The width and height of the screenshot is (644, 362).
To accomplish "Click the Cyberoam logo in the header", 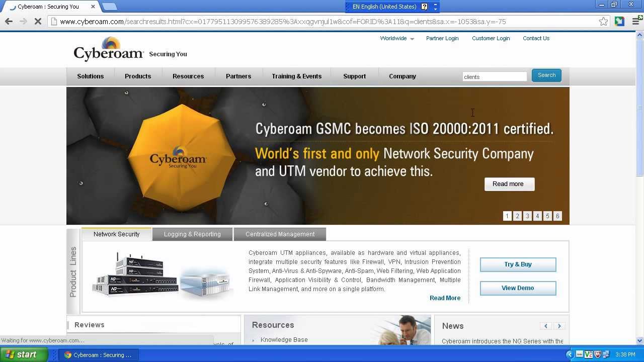I will 109,49.
